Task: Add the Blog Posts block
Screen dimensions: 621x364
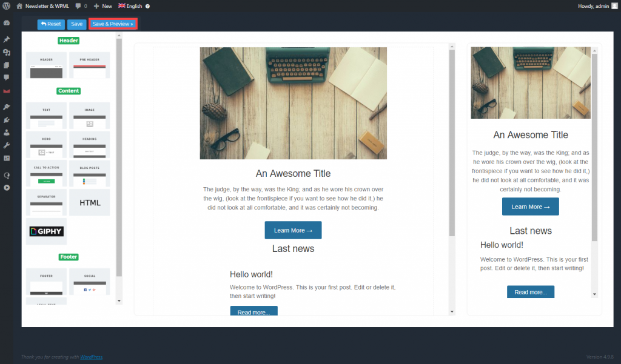Action: tap(90, 174)
